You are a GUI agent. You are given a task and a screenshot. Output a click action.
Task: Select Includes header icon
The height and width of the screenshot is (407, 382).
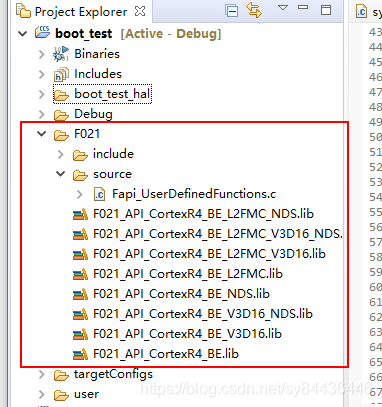coord(61,74)
